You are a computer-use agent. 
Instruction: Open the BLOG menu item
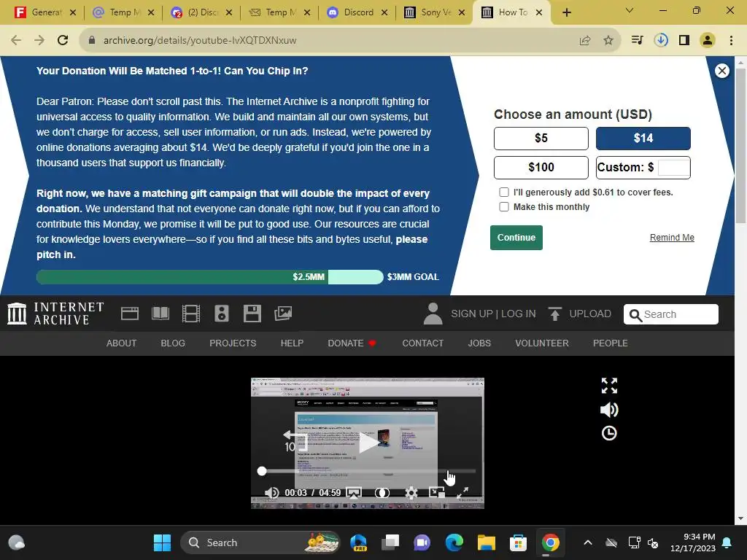point(173,343)
